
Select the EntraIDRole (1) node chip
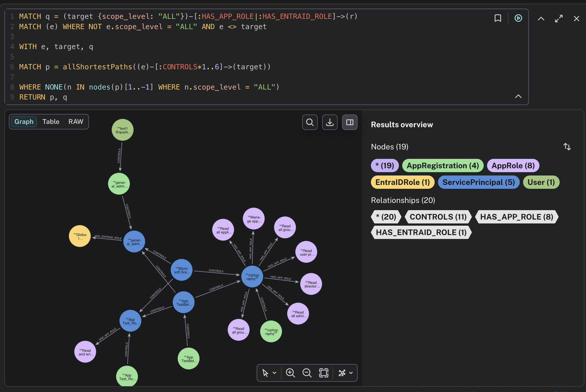point(402,182)
